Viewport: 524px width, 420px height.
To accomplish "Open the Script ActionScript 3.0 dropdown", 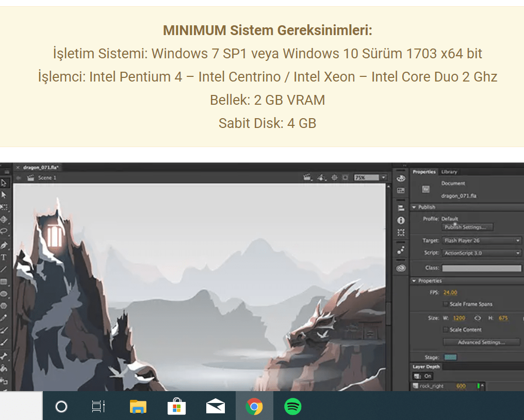I will (482, 253).
